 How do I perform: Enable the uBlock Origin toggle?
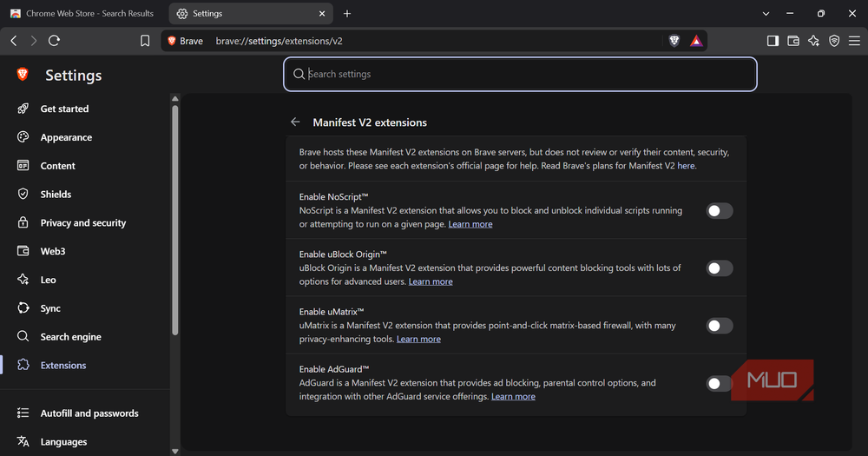click(719, 268)
